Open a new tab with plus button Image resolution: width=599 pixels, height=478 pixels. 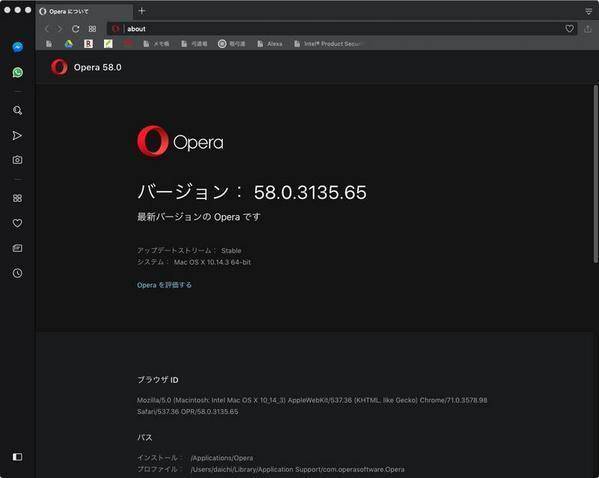click(x=142, y=11)
